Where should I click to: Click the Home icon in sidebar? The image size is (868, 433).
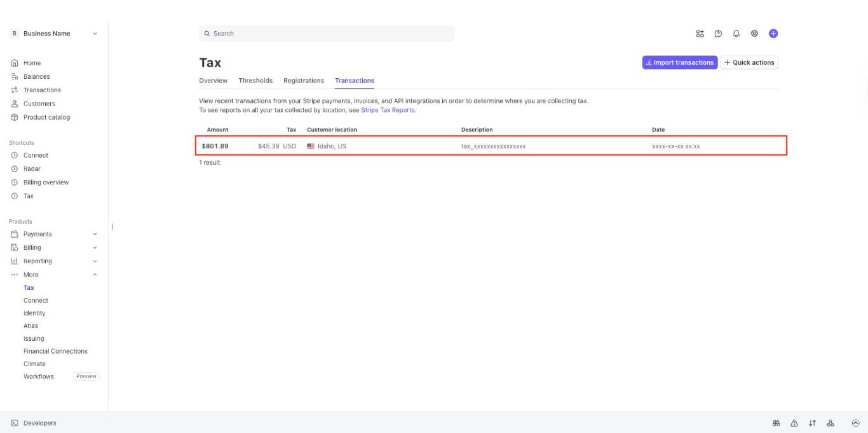[15, 63]
